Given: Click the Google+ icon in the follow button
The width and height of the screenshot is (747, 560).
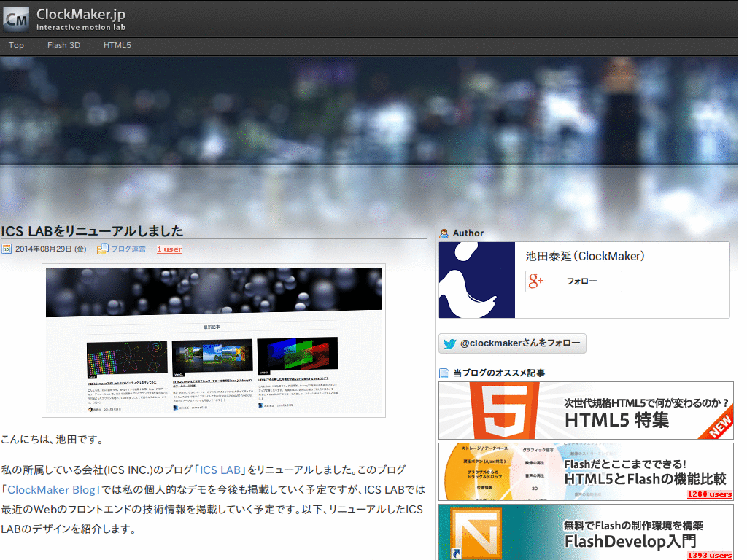Looking at the screenshot, I should [x=535, y=281].
